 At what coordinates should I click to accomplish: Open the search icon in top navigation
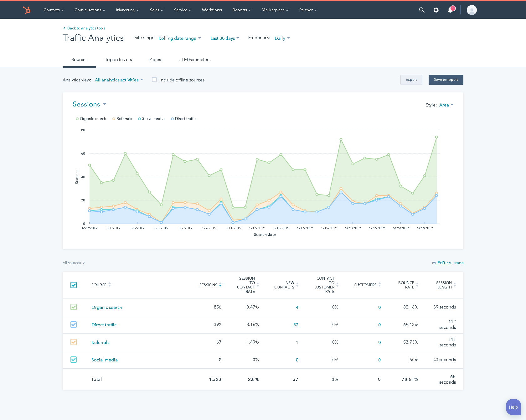[x=422, y=10]
